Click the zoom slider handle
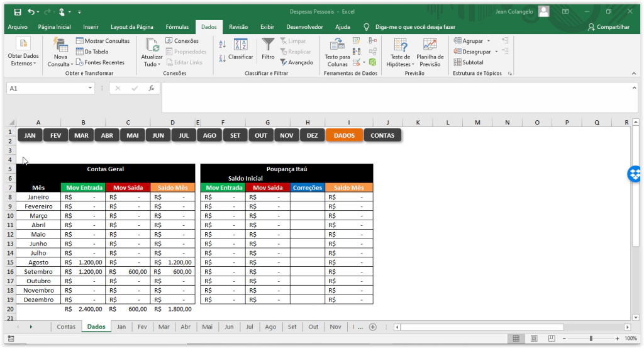644x348 pixels. point(591,339)
